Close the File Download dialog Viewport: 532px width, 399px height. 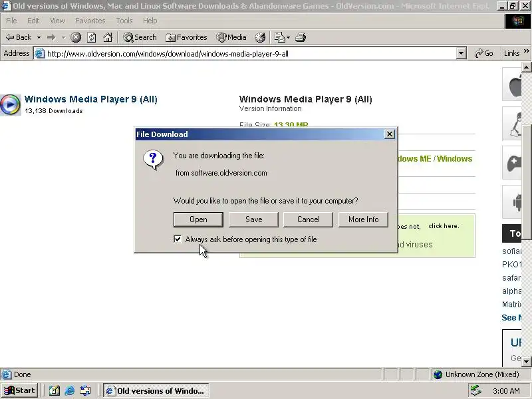(x=390, y=134)
